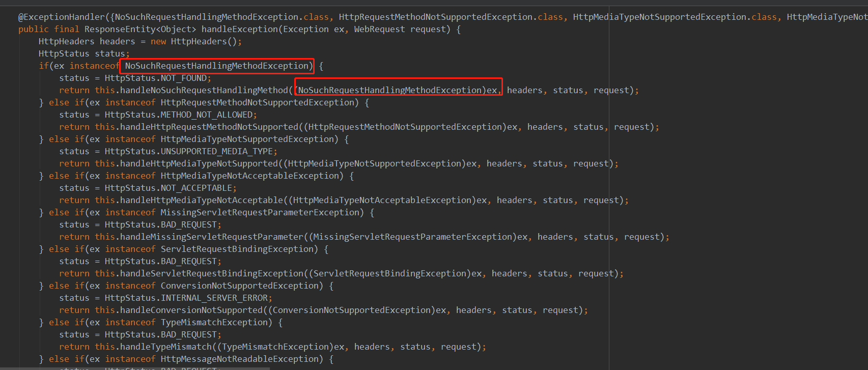The image size is (868, 370).
Task: Click handleHttpRequestMethodNotSupported call
Action: point(209,127)
